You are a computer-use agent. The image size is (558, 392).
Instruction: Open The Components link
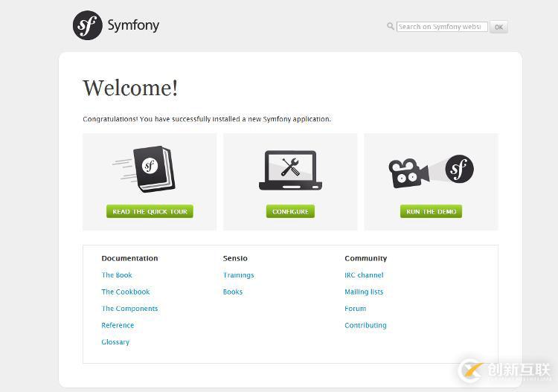pyautogui.click(x=129, y=309)
